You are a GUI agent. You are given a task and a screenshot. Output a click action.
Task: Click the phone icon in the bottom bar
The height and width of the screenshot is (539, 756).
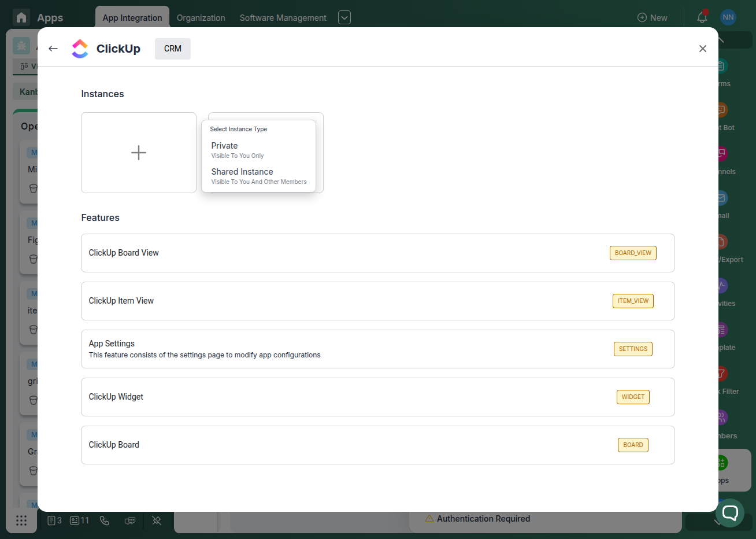pyautogui.click(x=105, y=520)
